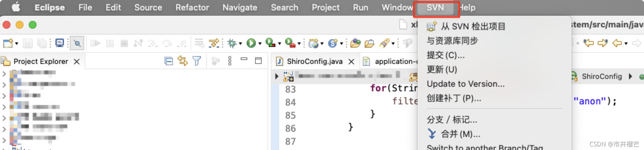Click the Save disk icon
644x150 pixels.
tap(27, 43)
